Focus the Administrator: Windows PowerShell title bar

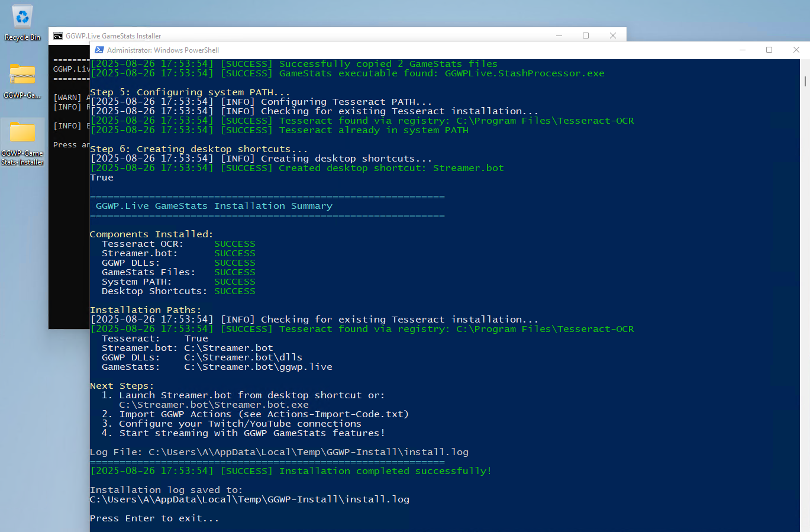point(414,50)
